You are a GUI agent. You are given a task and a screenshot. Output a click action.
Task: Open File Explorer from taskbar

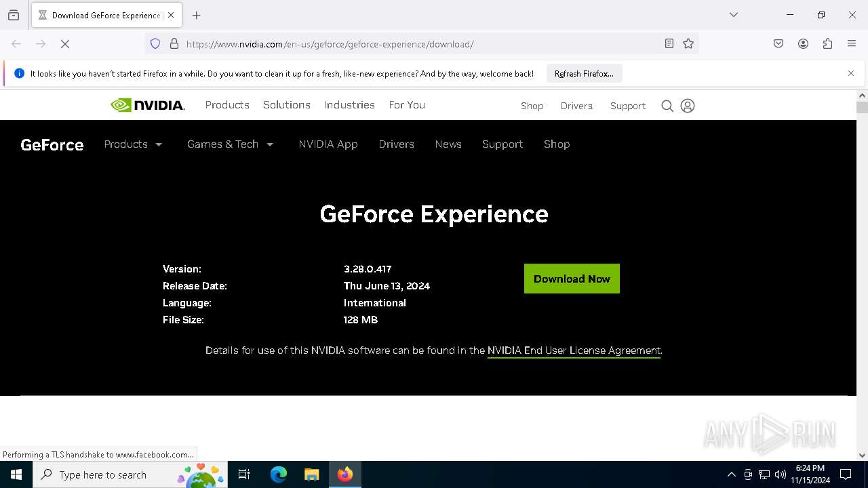coord(311,474)
